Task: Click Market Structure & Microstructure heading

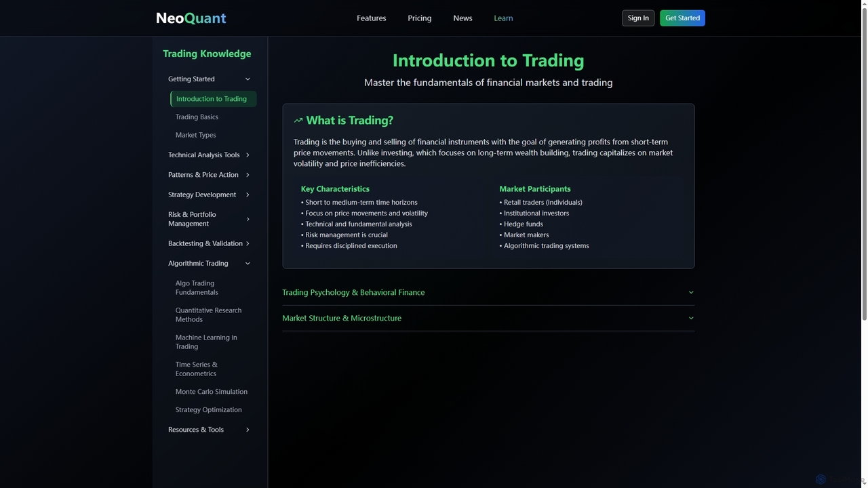Action: point(342,319)
